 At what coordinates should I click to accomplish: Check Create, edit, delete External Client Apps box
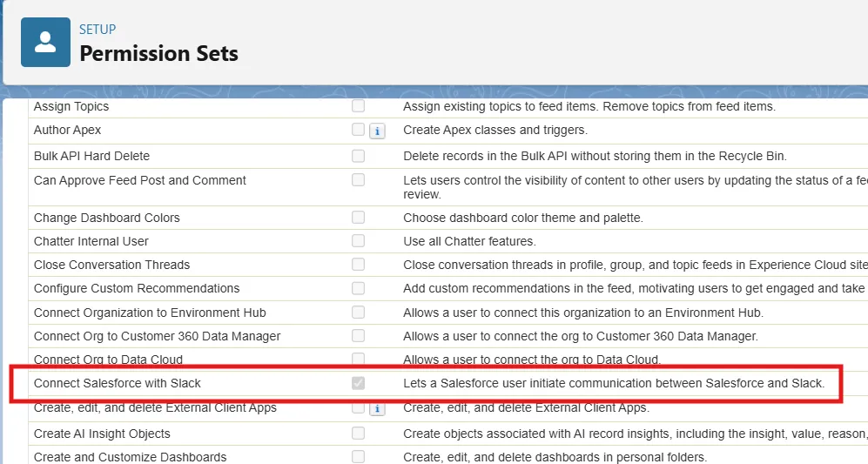click(358, 407)
